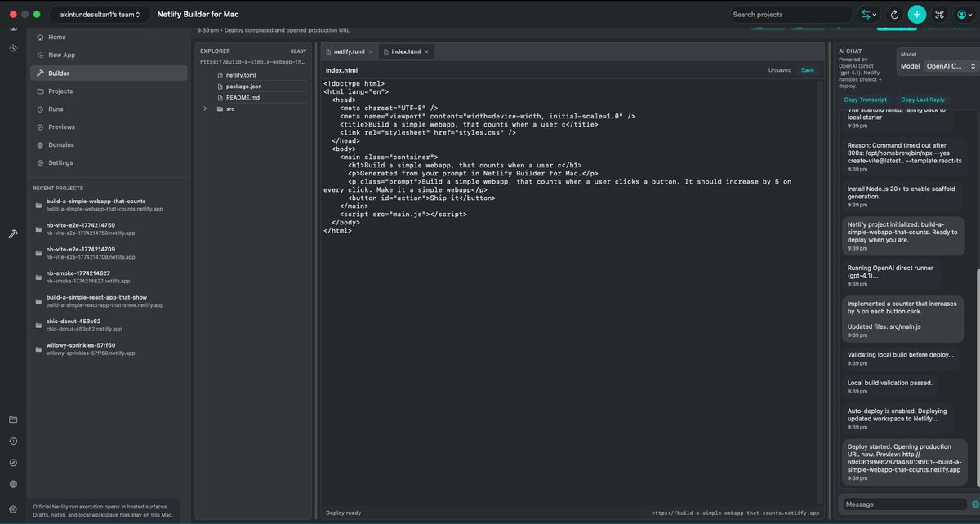Close the netlify.toml tab

click(371, 51)
